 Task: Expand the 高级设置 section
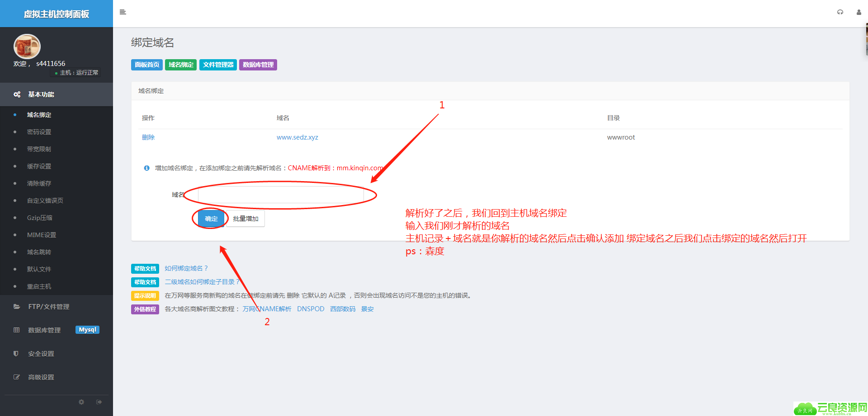tap(57, 377)
